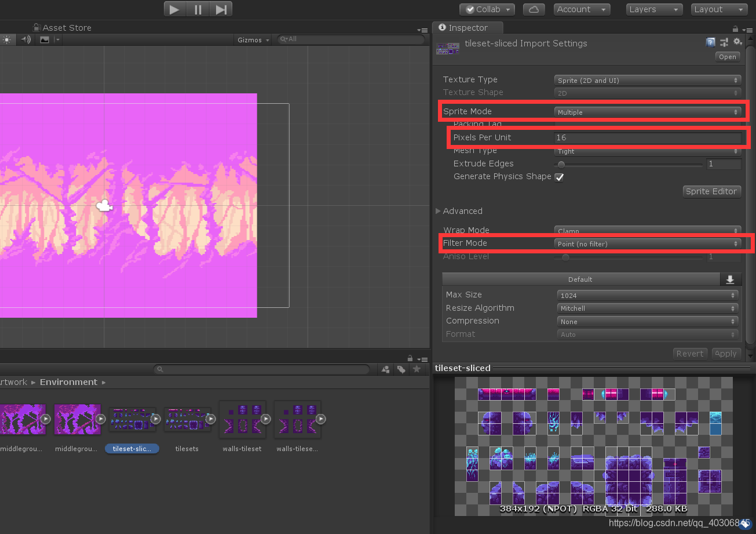
Task: Click the favorites star icon
Action: (416, 369)
